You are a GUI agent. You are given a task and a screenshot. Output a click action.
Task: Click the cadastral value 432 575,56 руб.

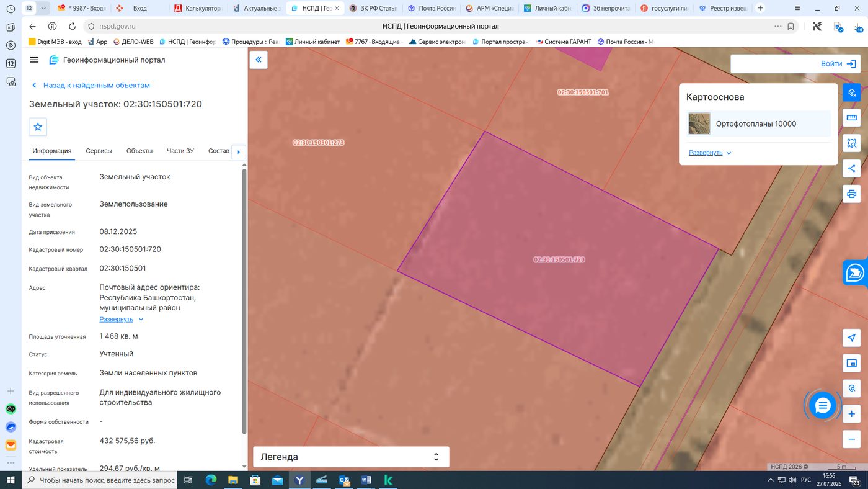(x=127, y=441)
